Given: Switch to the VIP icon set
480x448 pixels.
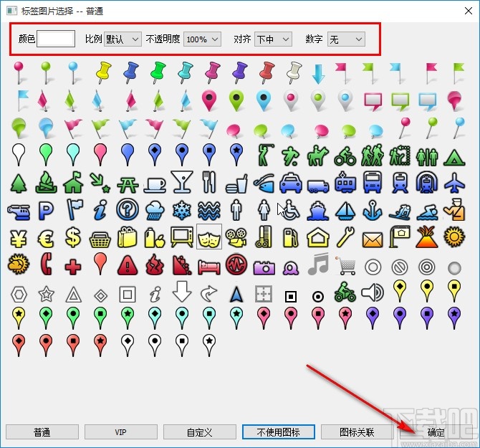Looking at the screenshot, I should point(121,432).
